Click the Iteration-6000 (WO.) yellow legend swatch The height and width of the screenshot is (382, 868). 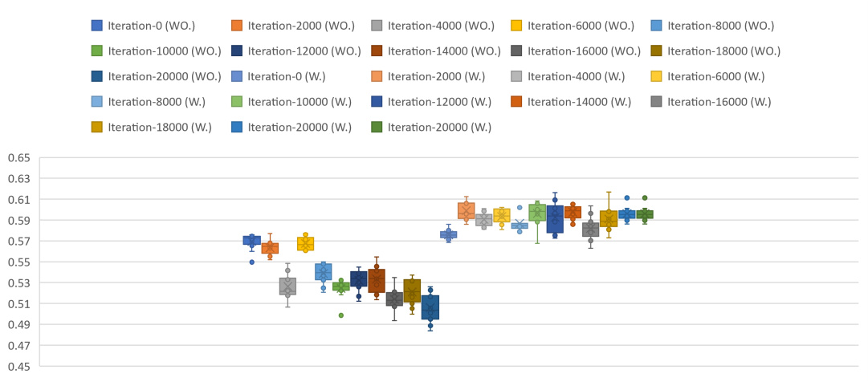tap(515, 26)
